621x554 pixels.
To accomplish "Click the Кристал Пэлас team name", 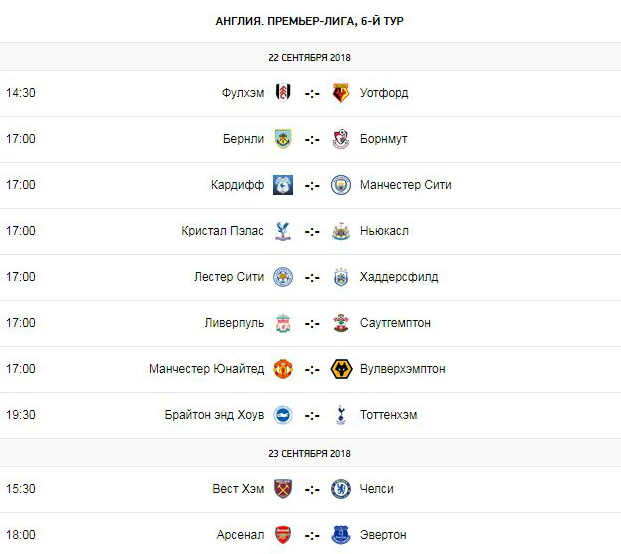I will (223, 231).
